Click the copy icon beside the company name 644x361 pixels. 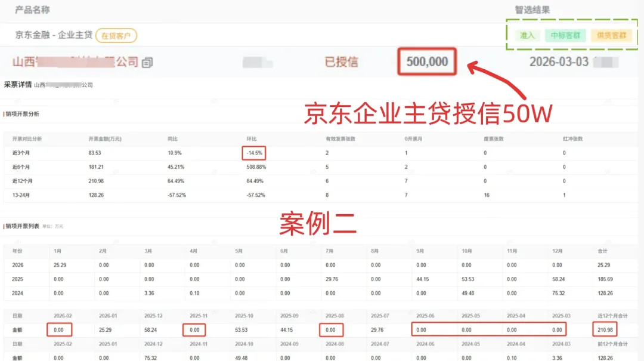(x=147, y=63)
